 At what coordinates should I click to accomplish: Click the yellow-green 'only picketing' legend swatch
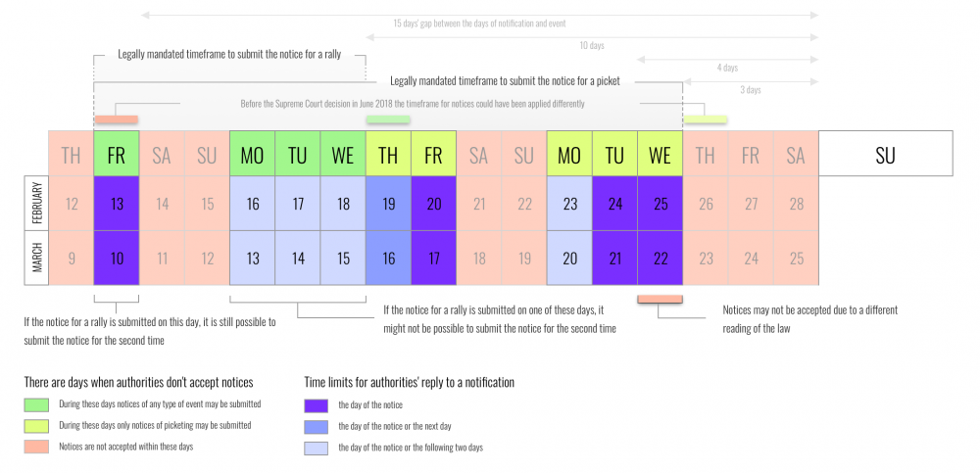point(38,426)
